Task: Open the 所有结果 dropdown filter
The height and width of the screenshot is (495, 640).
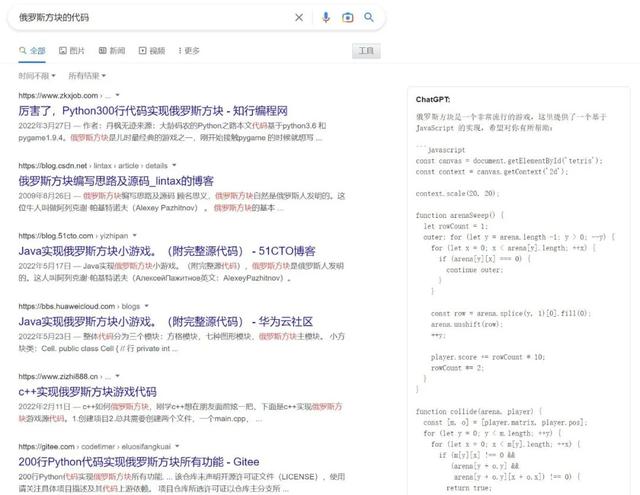Action: 87,76
